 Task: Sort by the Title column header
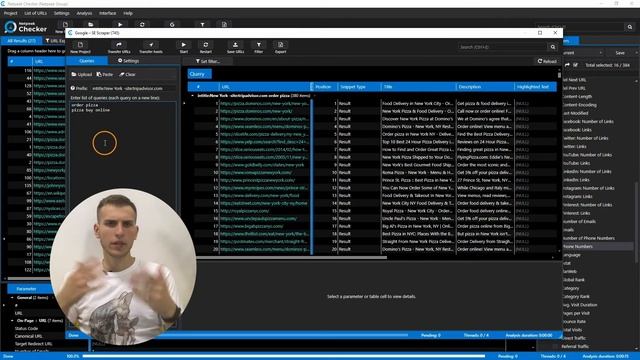point(419,87)
